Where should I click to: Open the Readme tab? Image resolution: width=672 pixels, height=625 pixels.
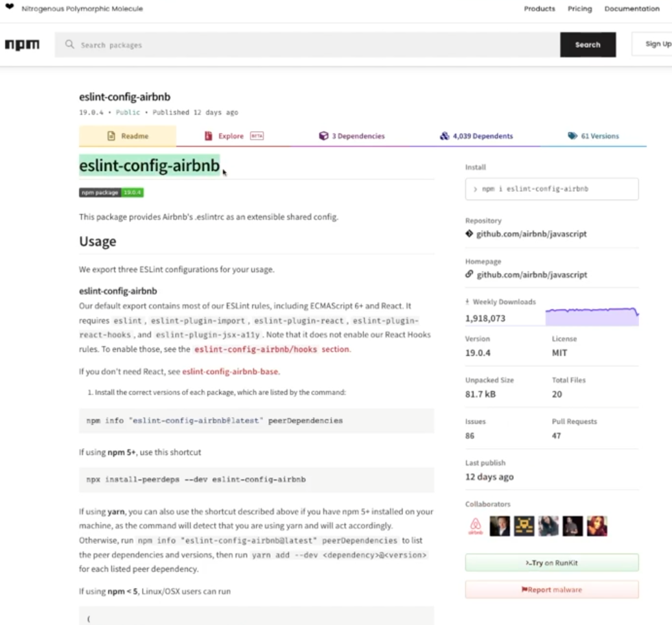click(x=127, y=136)
